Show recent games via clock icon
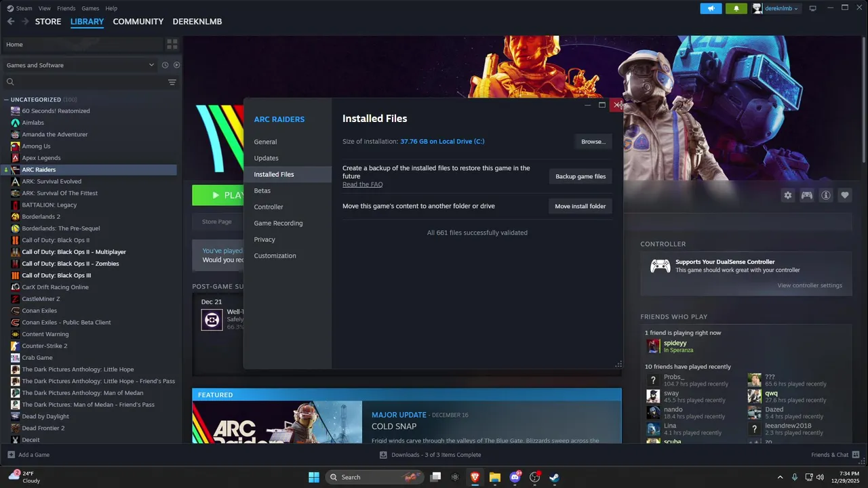The height and width of the screenshot is (488, 868). (x=165, y=65)
